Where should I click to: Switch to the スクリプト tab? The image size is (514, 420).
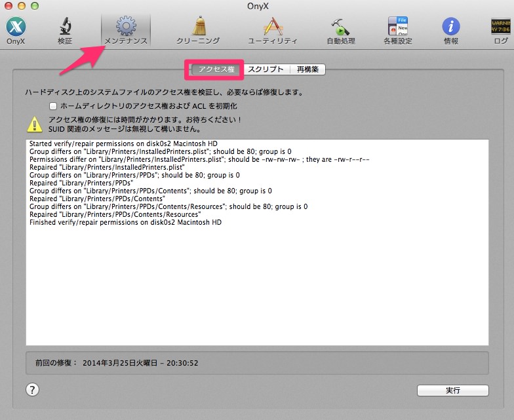pos(266,69)
